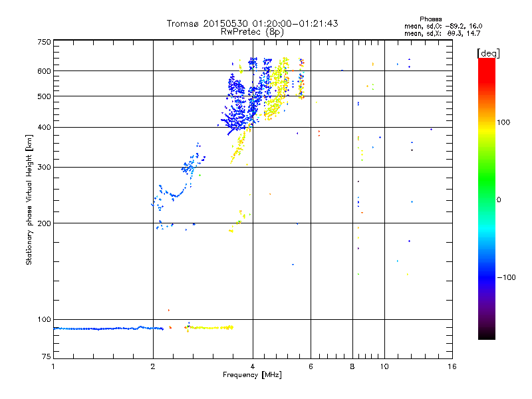The width and height of the screenshot is (532, 399).
Task: Click the "[deg]" colorbar unit label
Action: coord(488,53)
